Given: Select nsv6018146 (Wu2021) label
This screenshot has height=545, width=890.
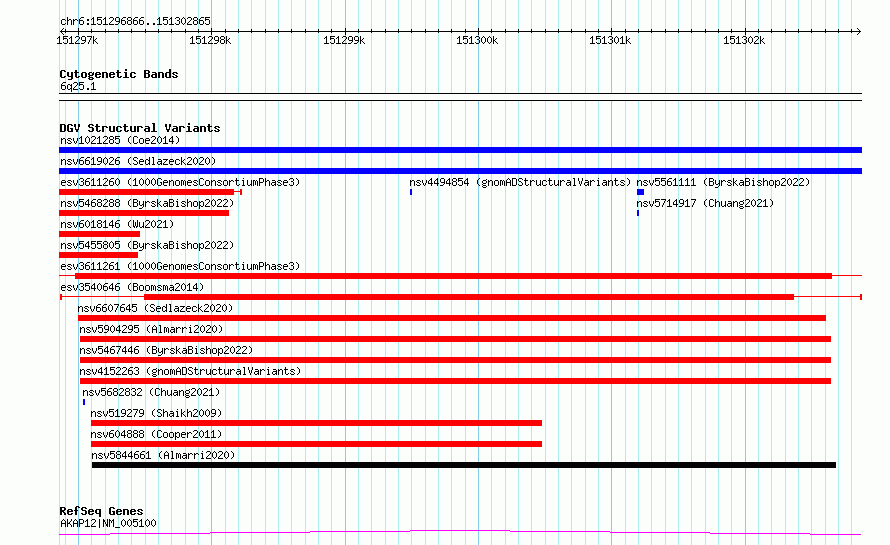Looking at the screenshot, I should 117,224.
